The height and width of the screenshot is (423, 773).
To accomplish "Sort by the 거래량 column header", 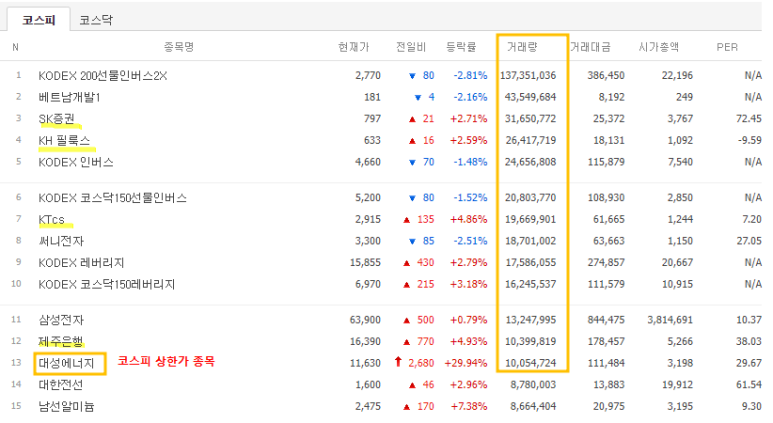I will click(522, 47).
